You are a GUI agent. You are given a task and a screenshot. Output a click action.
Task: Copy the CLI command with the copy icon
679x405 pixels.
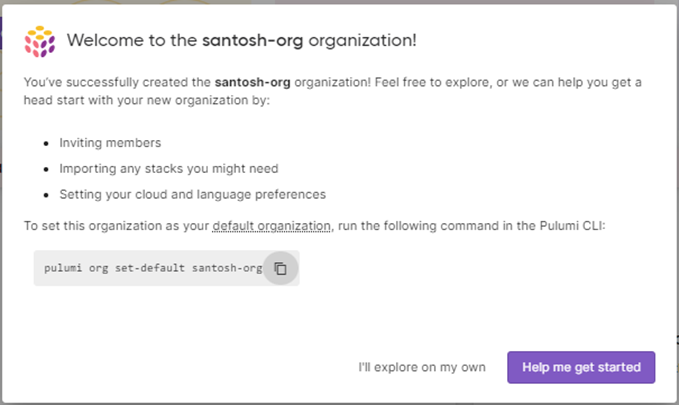coord(281,268)
